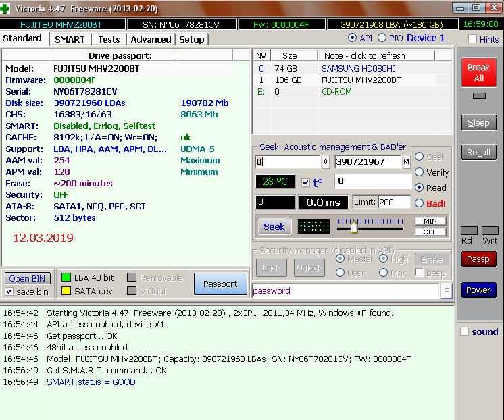Click the green LBA 48 bit indicator
Viewport: 504px width, 420px height.
pos(66,278)
